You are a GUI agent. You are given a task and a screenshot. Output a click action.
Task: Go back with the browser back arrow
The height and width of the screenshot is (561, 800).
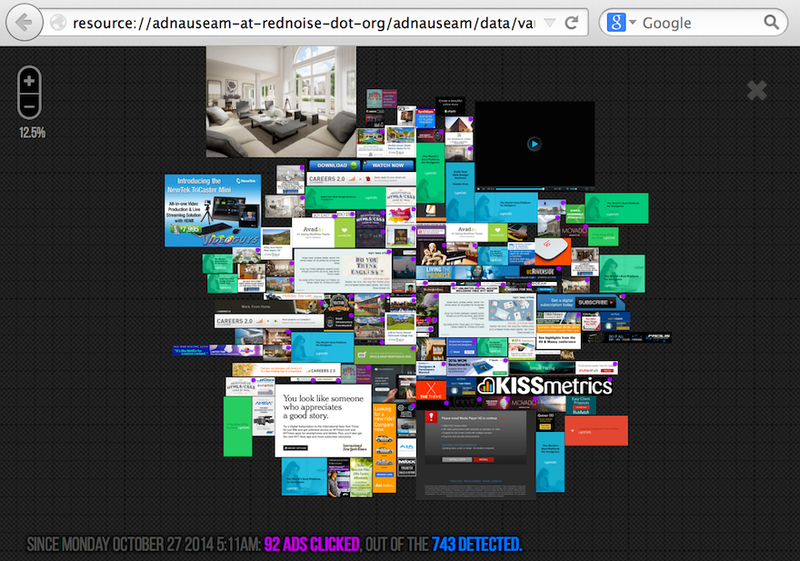coord(24,22)
